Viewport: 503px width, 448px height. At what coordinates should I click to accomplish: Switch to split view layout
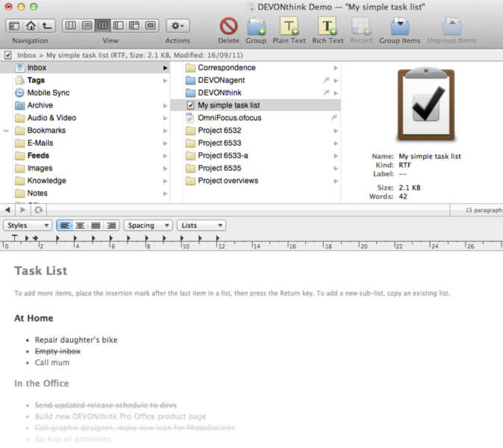click(x=119, y=25)
